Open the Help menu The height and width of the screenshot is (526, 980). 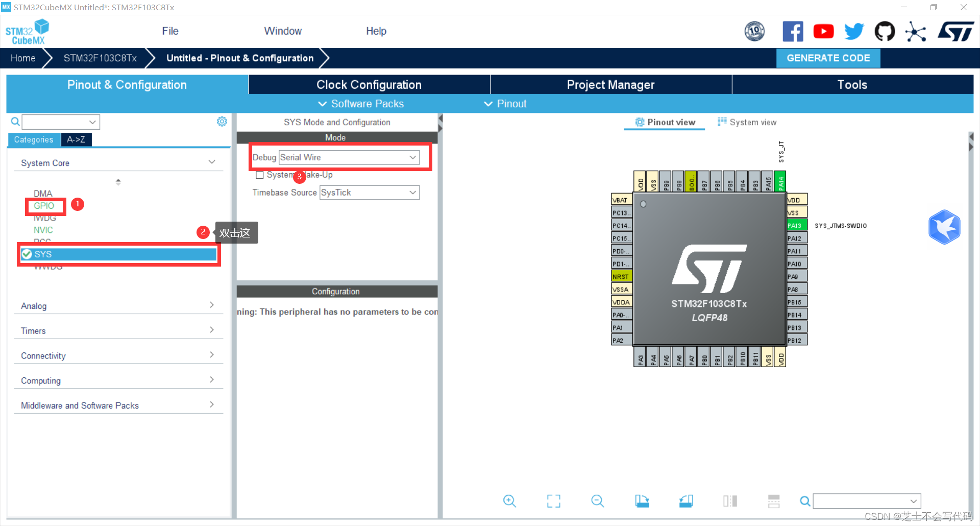tap(376, 31)
